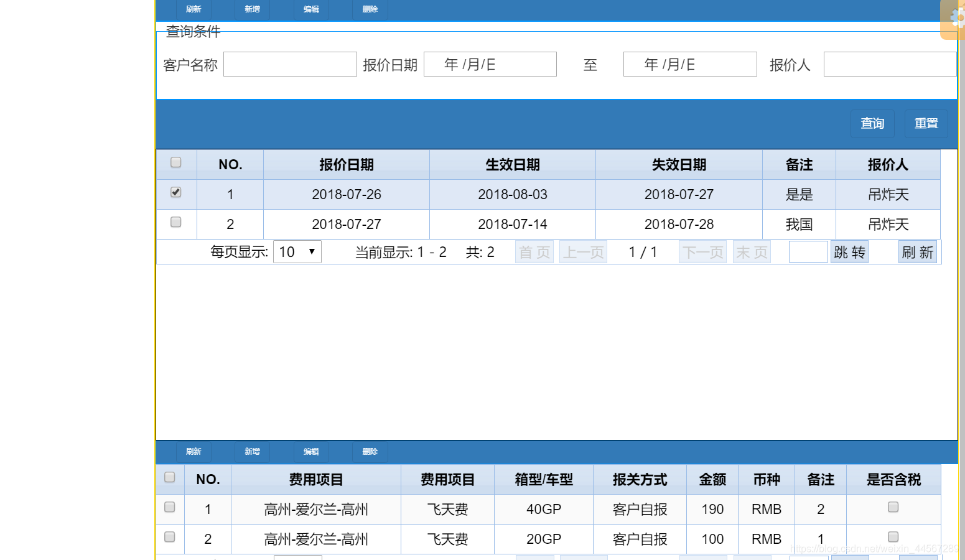965x560 pixels.
Task: Focus the 报价人 input field
Action: coord(890,64)
